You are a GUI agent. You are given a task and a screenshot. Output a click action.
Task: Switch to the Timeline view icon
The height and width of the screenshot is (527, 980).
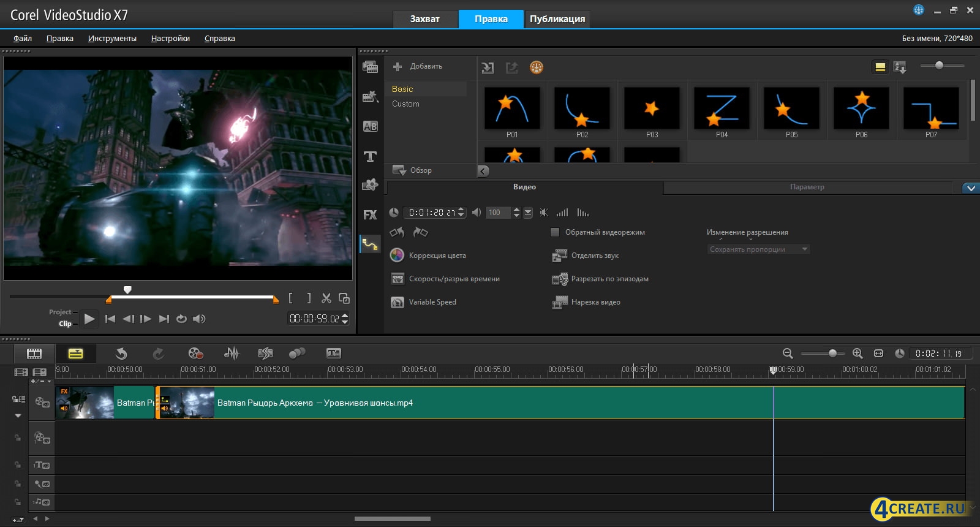click(75, 354)
